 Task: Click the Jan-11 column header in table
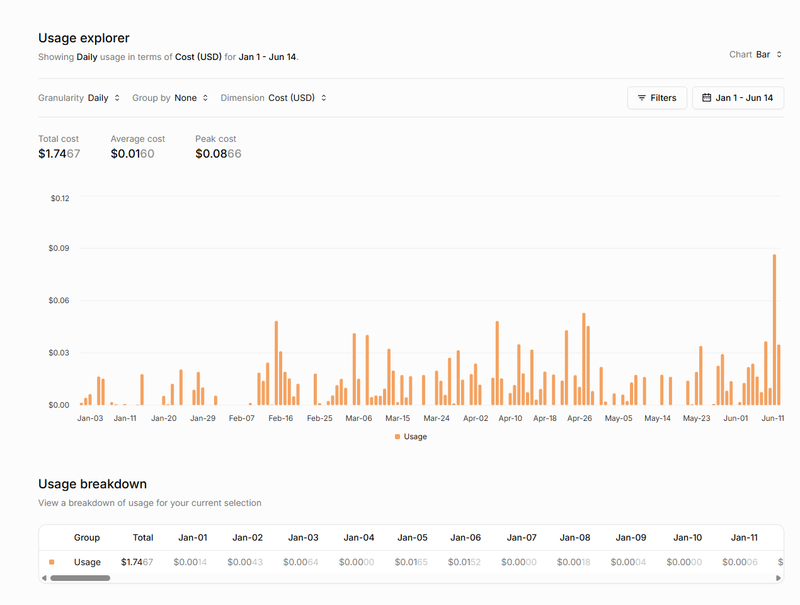pyautogui.click(x=744, y=537)
